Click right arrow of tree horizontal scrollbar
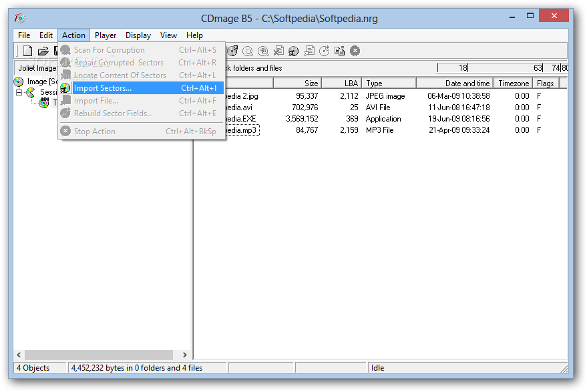 click(184, 355)
